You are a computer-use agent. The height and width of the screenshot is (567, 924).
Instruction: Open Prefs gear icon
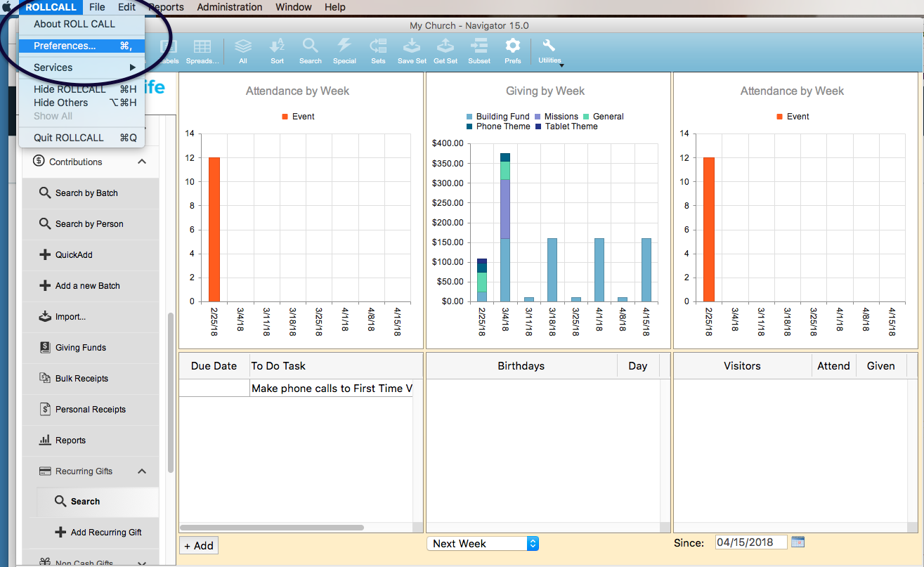[513, 46]
